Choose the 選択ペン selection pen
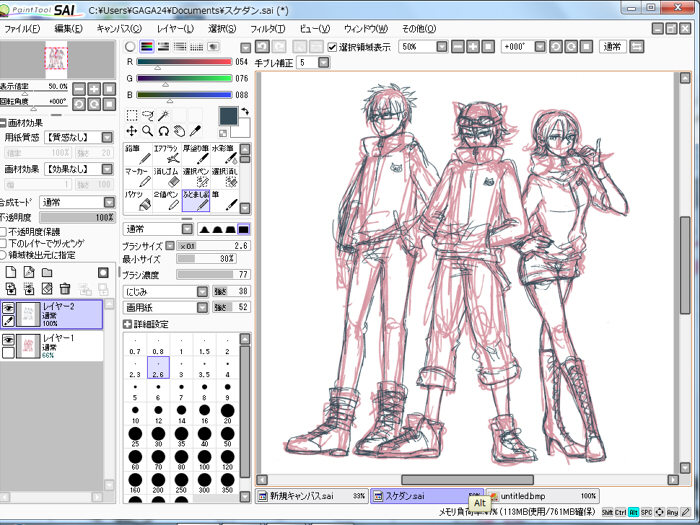This screenshot has height=525, width=700. pyautogui.click(x=196, y=178)
